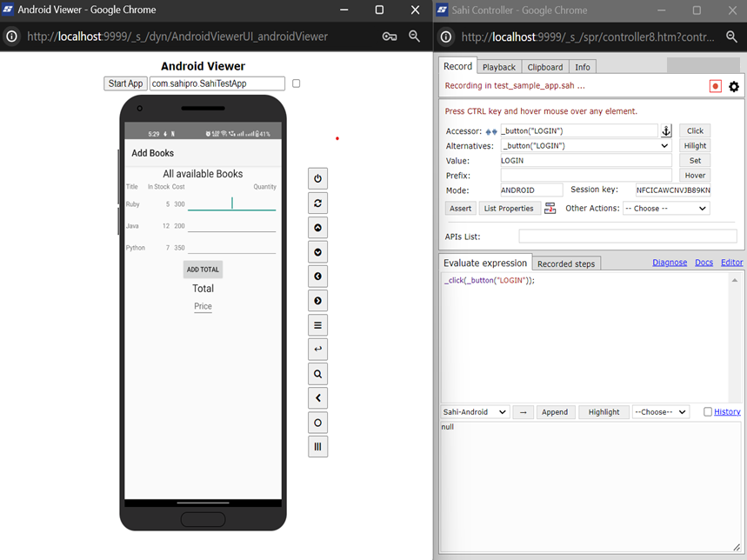Click the magnifier search icon beside phone
The height and width of the screenshot is (560, 747).
(317, 374)
